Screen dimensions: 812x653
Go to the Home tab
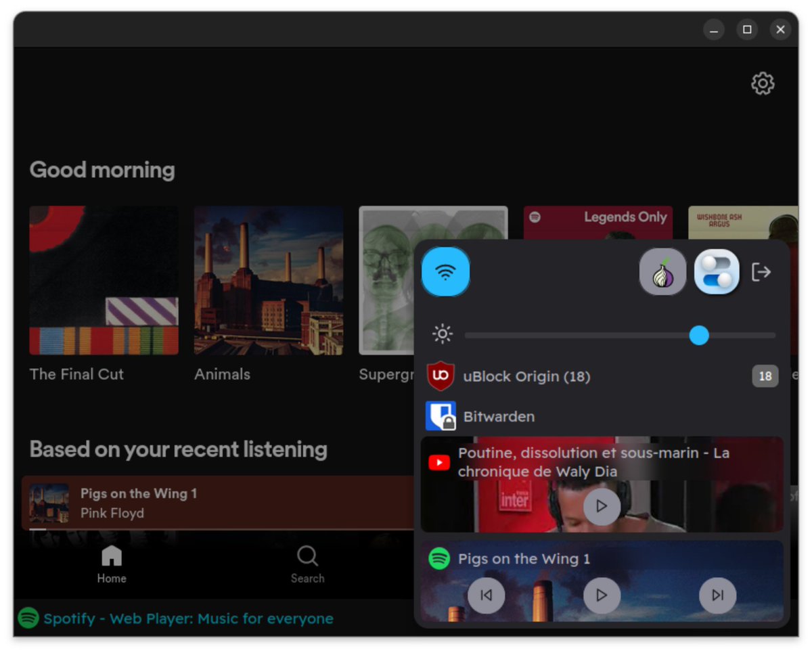tap(111, 565)
